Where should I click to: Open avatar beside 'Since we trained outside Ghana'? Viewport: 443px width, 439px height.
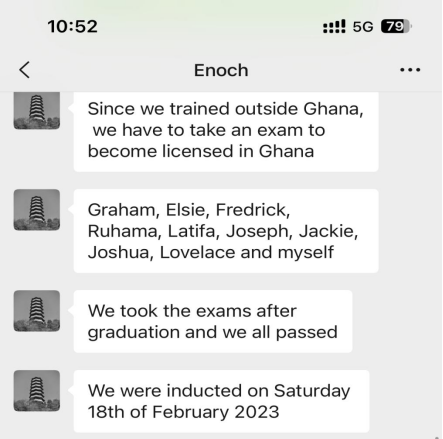tap(37, 110)
